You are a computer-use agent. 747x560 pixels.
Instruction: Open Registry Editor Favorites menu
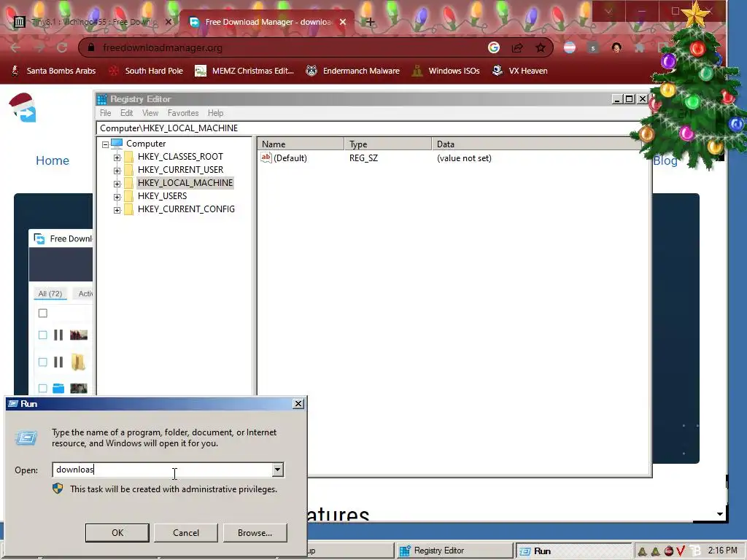coord(183,113)
